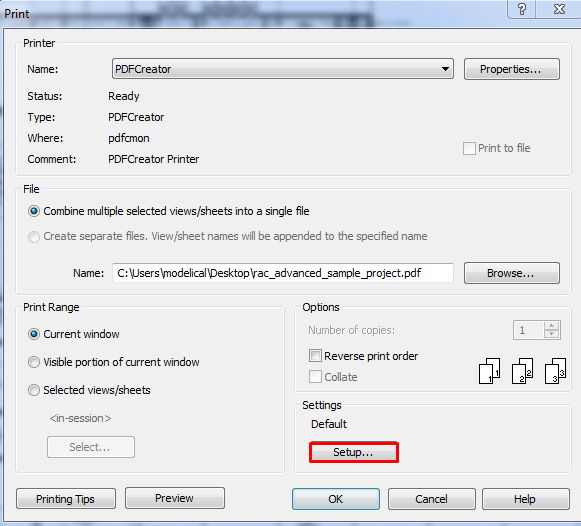The width and height of the screenshot is (581, 526).
Task: Open Printing Tips
Action: (x=66, y=499)
